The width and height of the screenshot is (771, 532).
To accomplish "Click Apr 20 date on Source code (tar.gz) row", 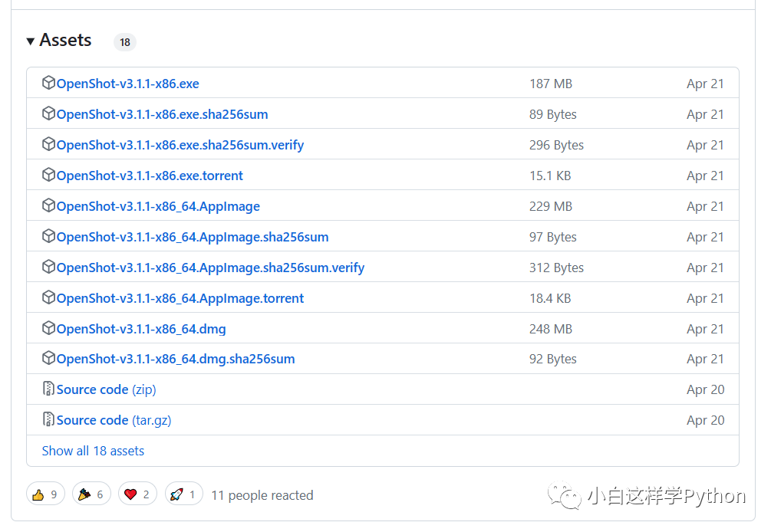I will tap(706, 421).
